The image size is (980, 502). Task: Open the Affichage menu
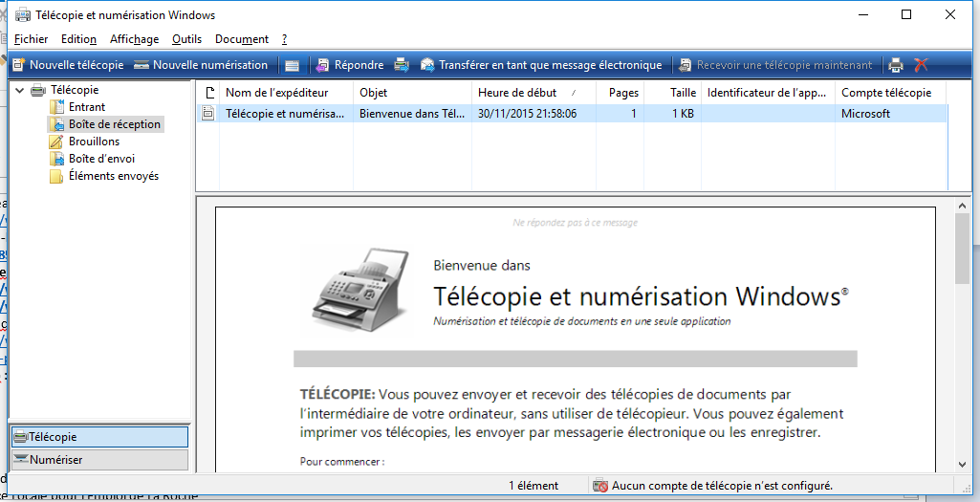click(x=135, y=39)
